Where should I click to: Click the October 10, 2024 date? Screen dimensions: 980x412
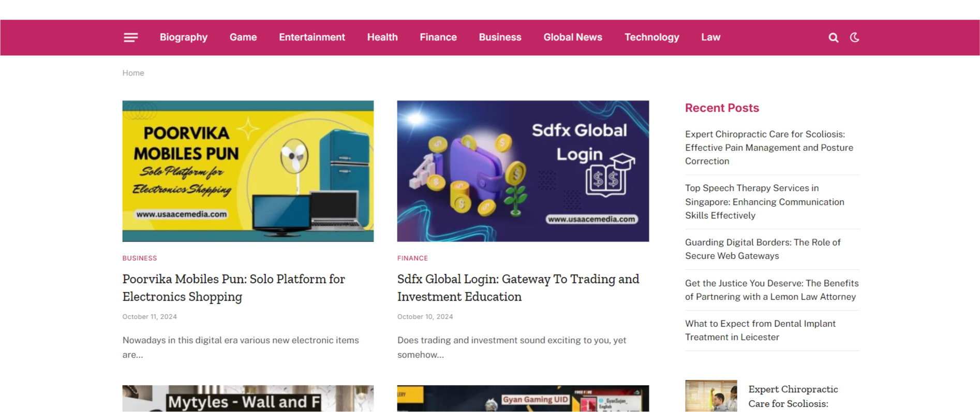425,317
